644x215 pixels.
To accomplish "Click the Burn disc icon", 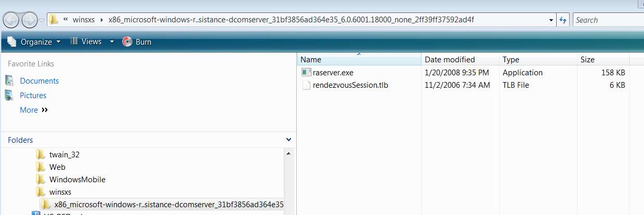I will (x=127, y=42).
